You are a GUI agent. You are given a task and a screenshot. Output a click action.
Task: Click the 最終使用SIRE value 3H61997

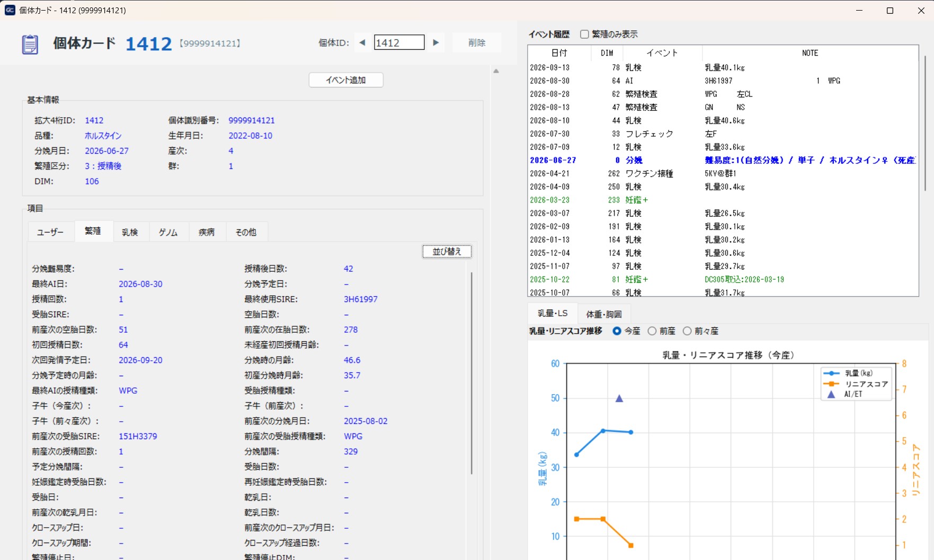[x=361, y=299]
